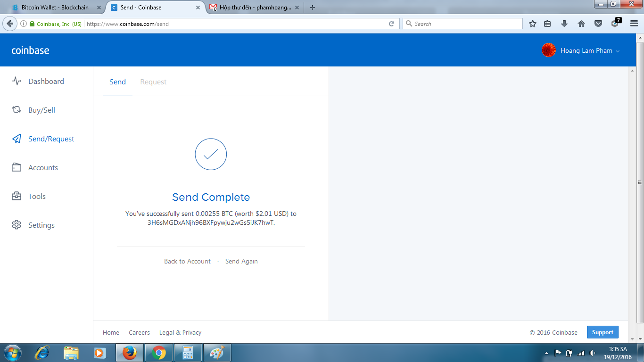The image size is (644, 362).
Task: Click the site information icon in address bar
Action: click(23, 24)
